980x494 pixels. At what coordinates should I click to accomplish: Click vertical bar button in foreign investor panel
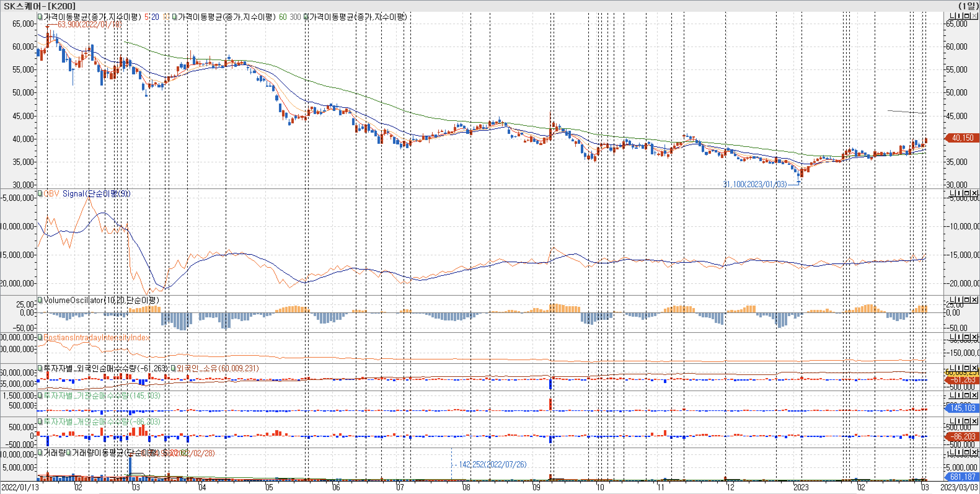click(960, 368)
